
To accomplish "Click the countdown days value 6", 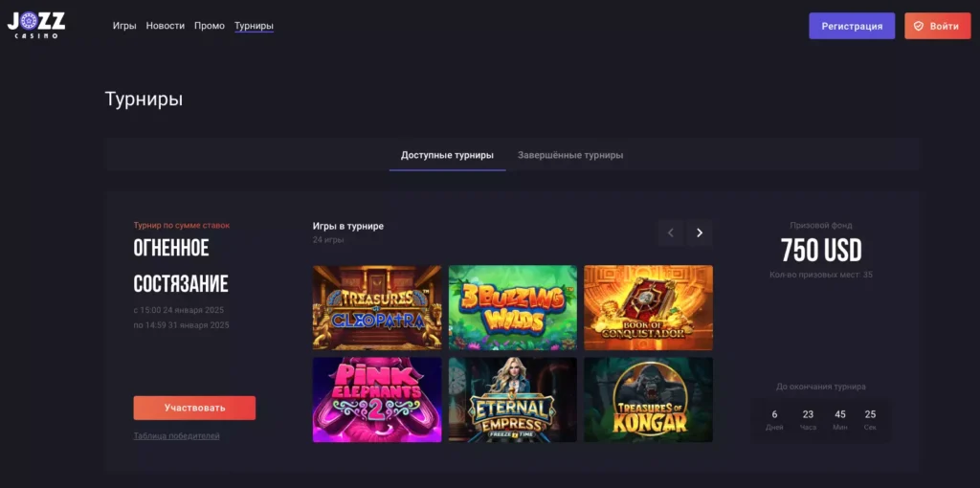I will pyautogui.click(x=774, y=414).
